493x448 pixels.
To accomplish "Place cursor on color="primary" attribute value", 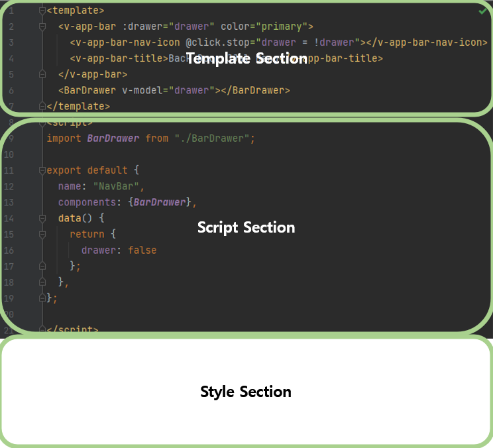I will click(x=282, y=27).
